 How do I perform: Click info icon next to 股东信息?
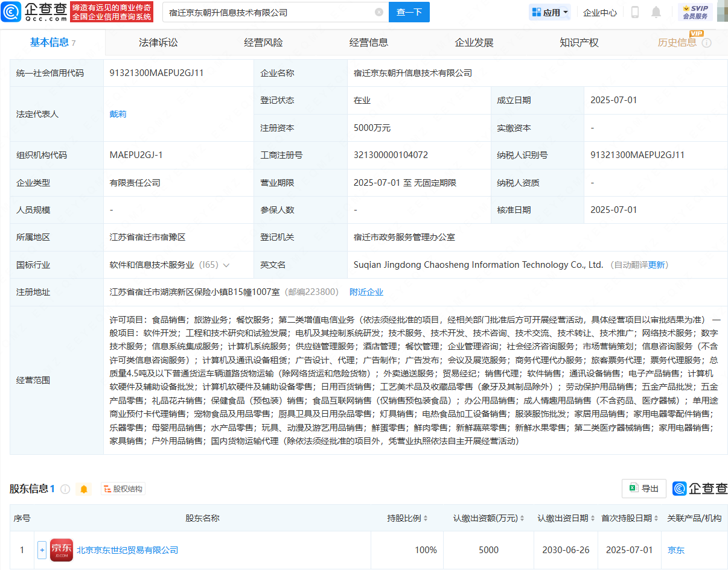click(65, 489)
